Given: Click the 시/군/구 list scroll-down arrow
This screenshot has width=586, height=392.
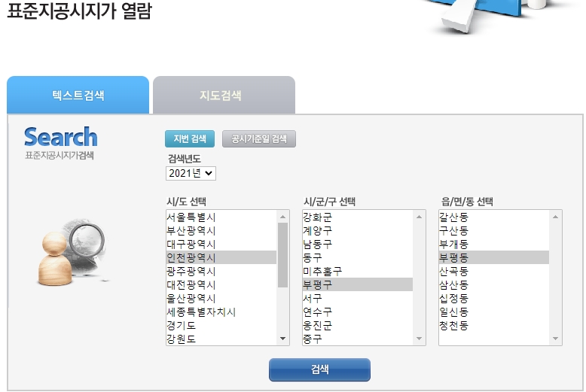Looking at the screenshot, I should (x=419, y=339).
